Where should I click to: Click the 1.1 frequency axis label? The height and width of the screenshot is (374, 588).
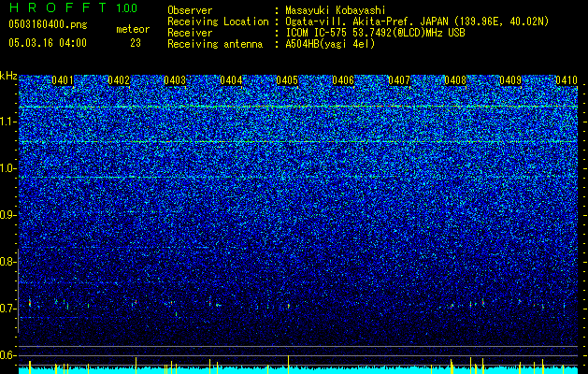[8, 122]
